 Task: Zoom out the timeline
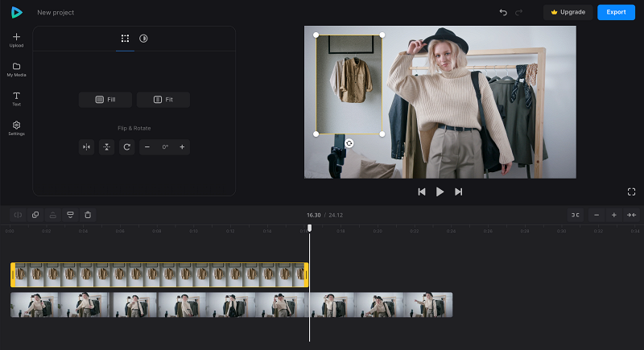pos(597,215)
